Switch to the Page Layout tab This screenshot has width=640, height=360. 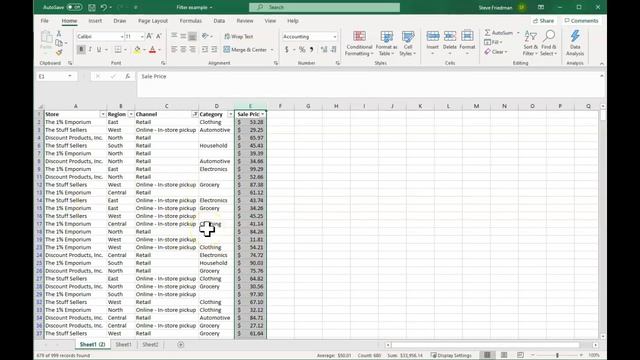click(153, 21)
